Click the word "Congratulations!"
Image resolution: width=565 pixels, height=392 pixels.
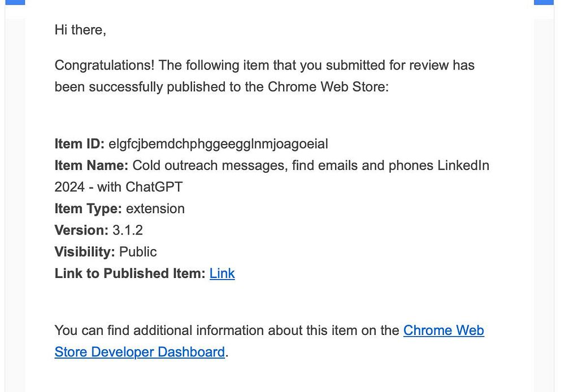(104, 66)
